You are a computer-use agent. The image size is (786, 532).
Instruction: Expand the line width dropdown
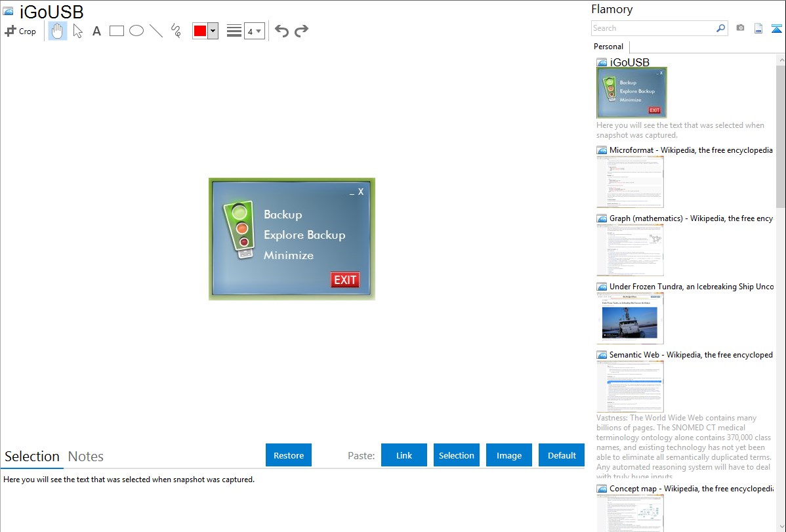pyautogui.click(x=255, y=31)
